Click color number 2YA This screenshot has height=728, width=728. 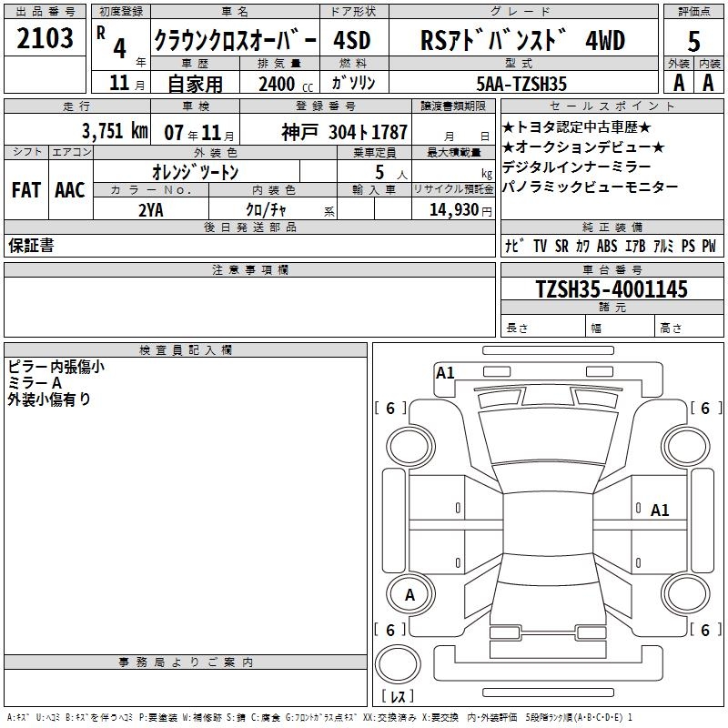(x=151, y=210)
